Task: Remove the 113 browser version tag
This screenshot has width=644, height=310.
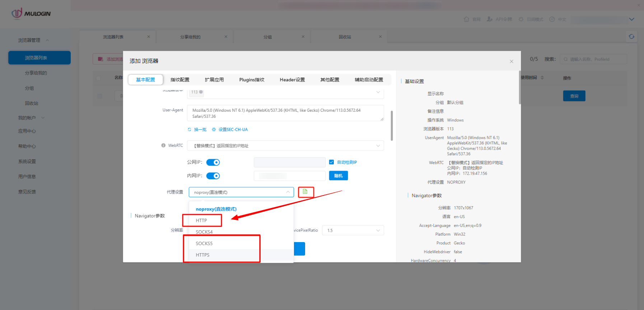Action: 201,92
